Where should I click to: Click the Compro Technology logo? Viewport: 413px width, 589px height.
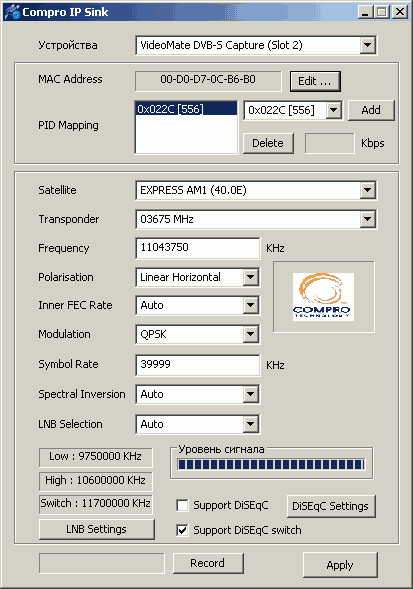tap(323, 297)
